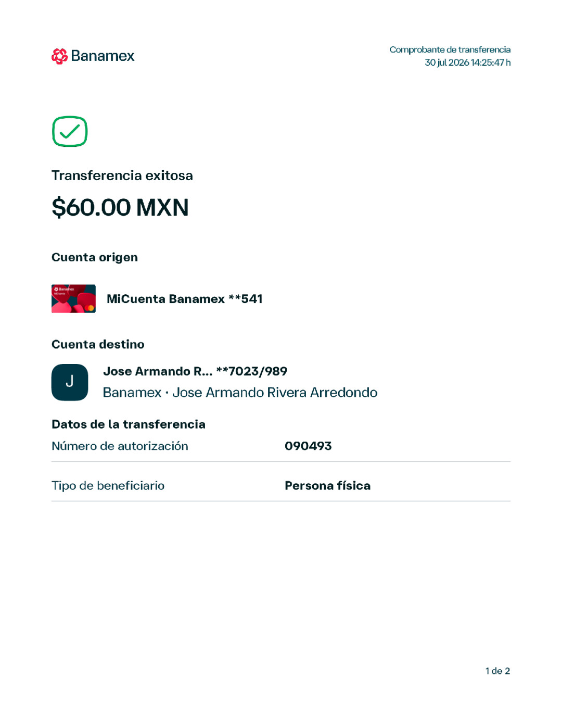Click Datos de la transferencia heading
This screenshot has width=562, height=728.
(129, 424)
